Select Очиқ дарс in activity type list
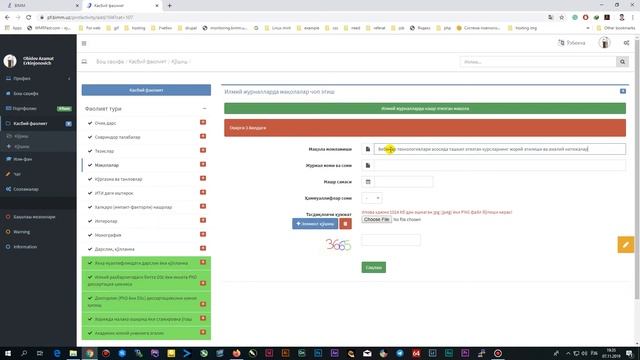The width and height of the screenshot is (640, 360). [105, 123]
